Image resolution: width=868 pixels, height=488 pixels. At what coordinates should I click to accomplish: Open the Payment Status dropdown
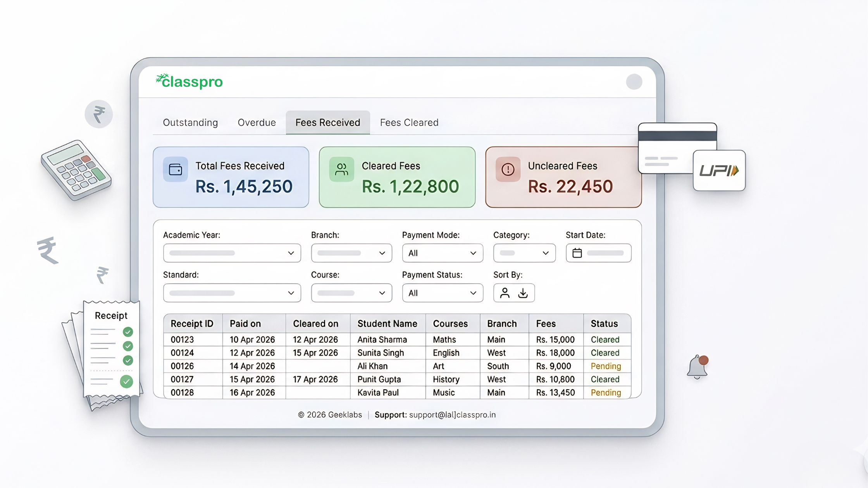point(443,293)
